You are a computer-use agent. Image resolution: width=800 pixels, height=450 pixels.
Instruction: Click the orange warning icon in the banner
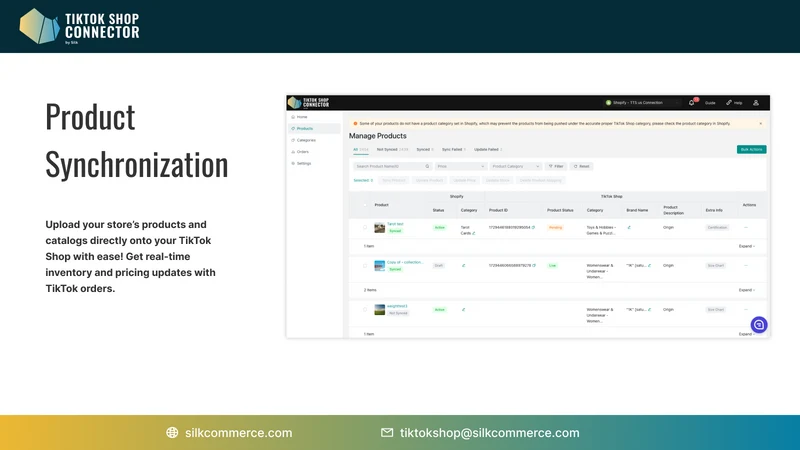[355, 123]
